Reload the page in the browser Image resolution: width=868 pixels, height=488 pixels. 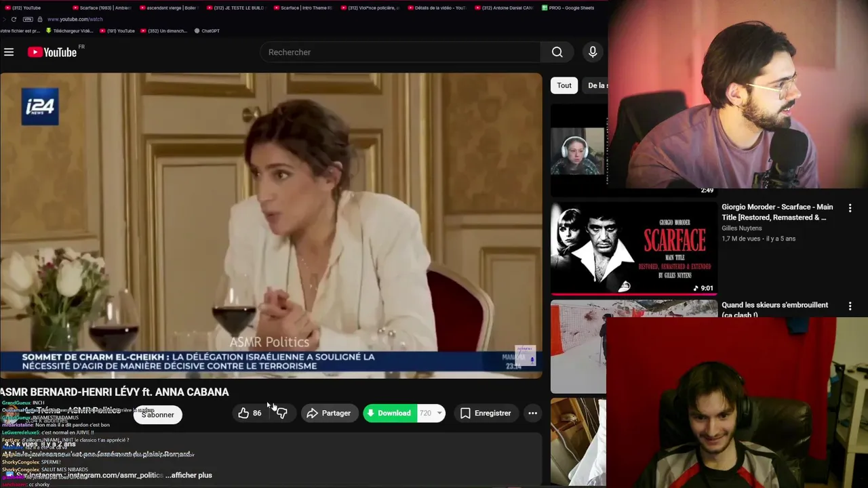(14, 19)
